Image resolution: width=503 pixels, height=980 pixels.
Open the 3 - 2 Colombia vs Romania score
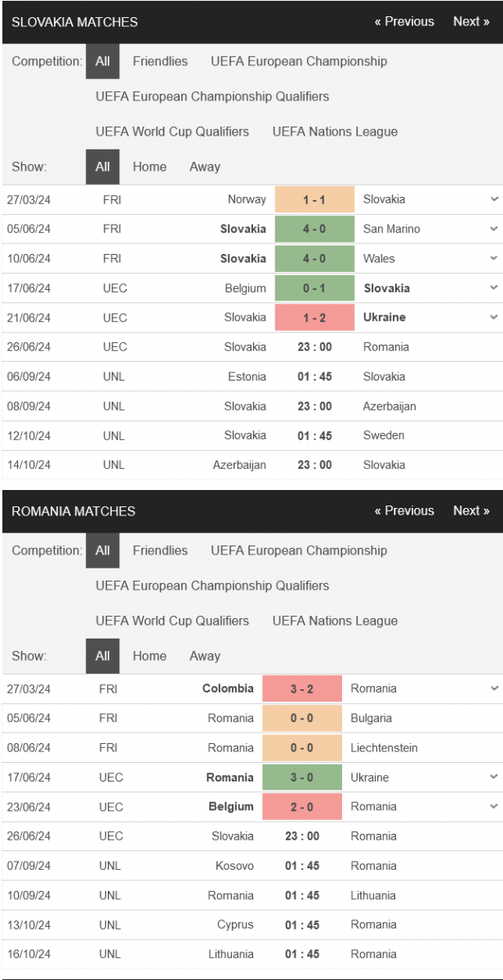click(301, 688)
